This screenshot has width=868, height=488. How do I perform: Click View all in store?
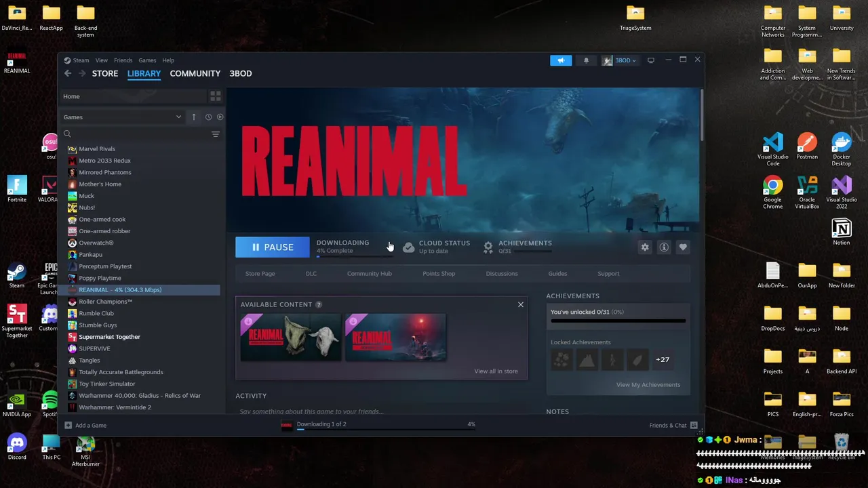[x=496, y=371]
